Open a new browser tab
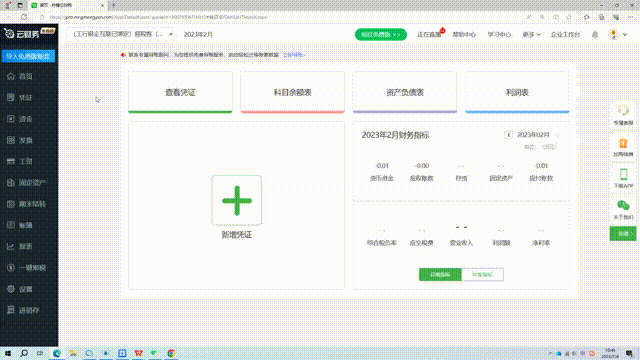The width and height of the screenshot is (640, 360). point(113,5)
